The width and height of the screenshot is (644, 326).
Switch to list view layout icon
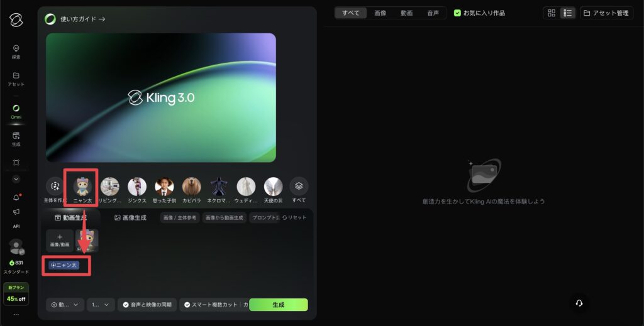567,13
